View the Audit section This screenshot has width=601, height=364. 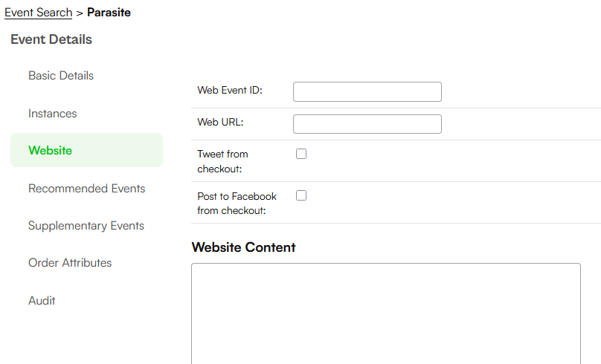click(x=42, y=300)
